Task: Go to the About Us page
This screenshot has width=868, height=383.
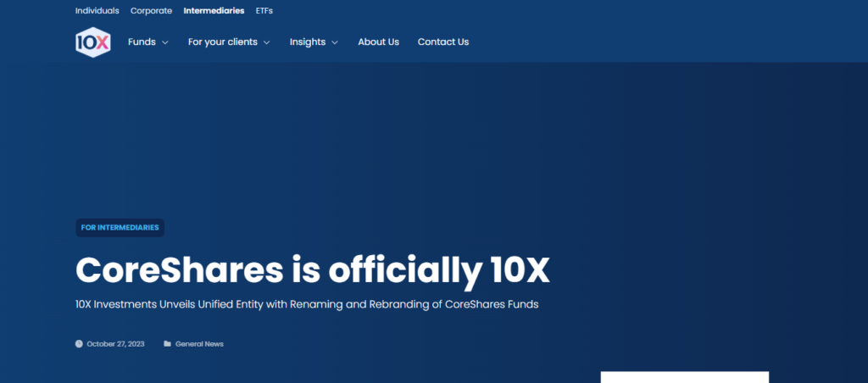Action: [379, 42]
